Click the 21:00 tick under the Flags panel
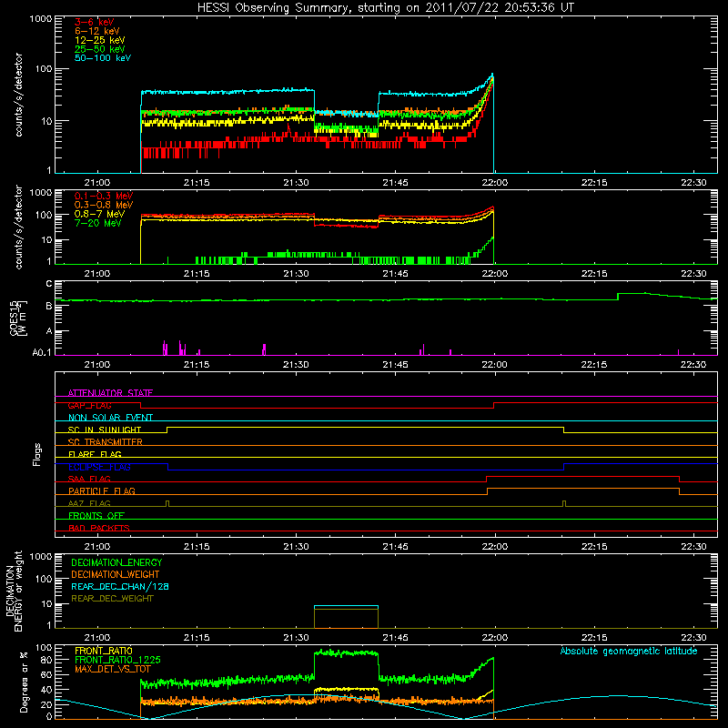 tap(97, 547)
